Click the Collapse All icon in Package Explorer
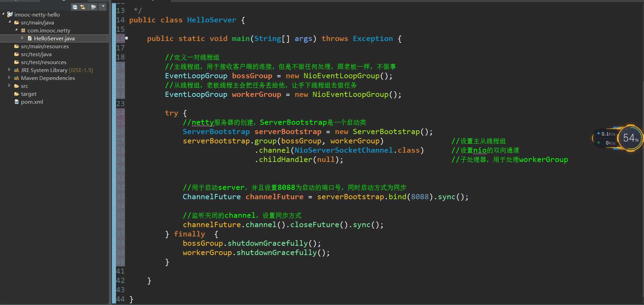644x305 pixels. tap(75, 7)
